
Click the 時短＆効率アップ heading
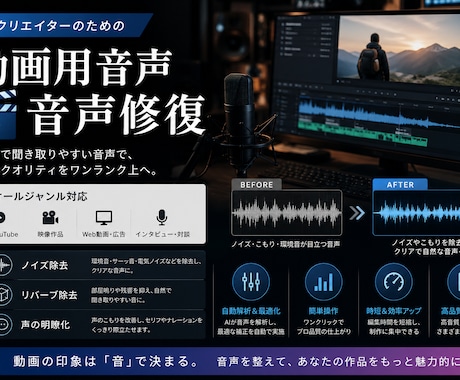pyautogui.click(x=394, y=311)
